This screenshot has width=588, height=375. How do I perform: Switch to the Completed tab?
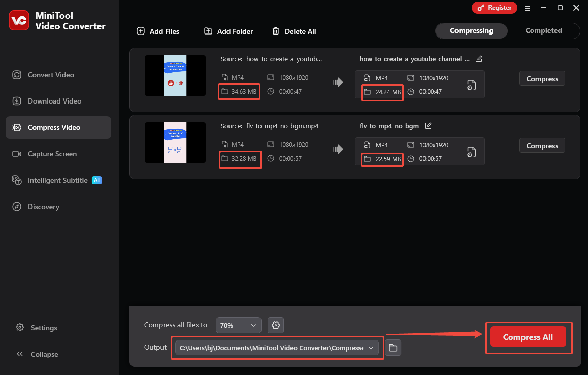543,30
